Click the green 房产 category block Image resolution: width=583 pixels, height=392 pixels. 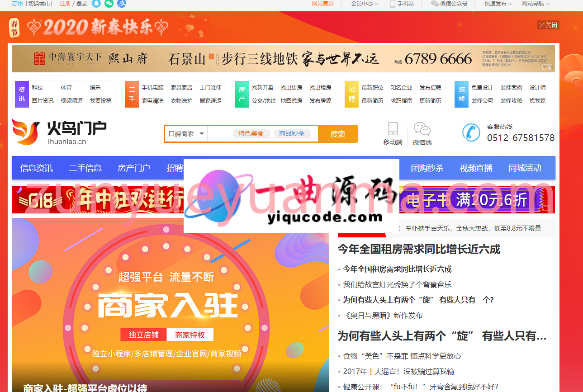point(242,94)
